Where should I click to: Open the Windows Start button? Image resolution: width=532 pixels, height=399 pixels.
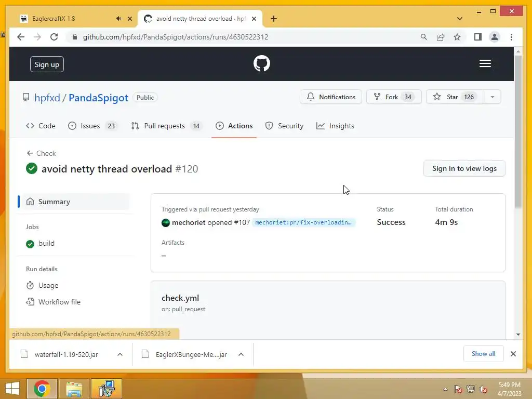(12, 388)
